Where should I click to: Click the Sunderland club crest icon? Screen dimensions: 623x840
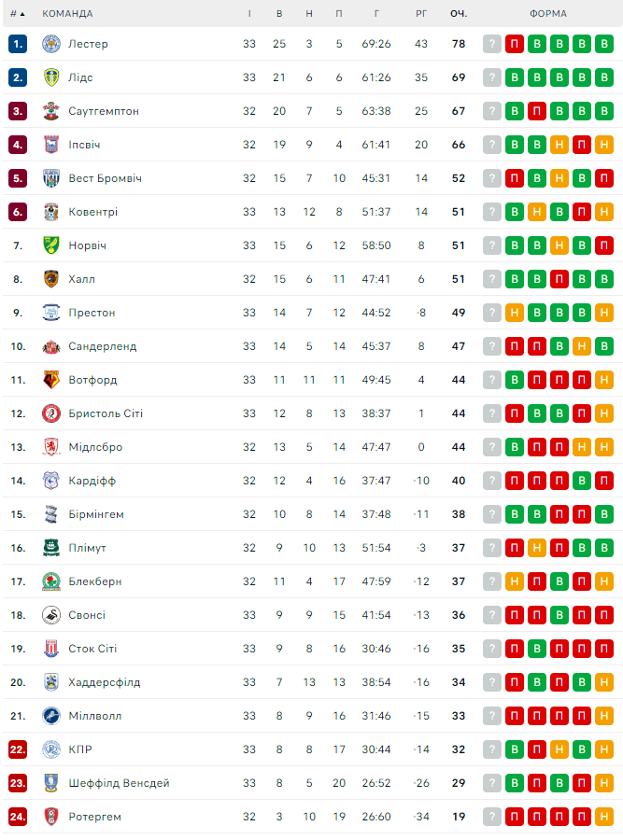(51, 346)
